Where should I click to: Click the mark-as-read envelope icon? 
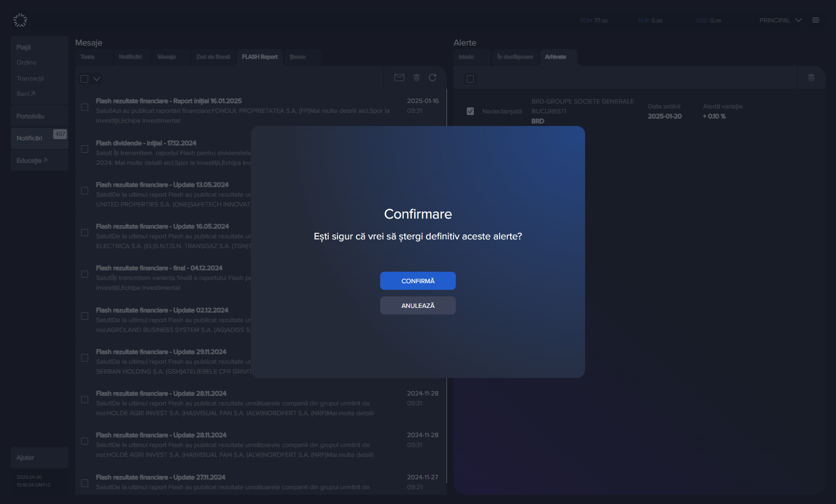click(x=399, y=78)
